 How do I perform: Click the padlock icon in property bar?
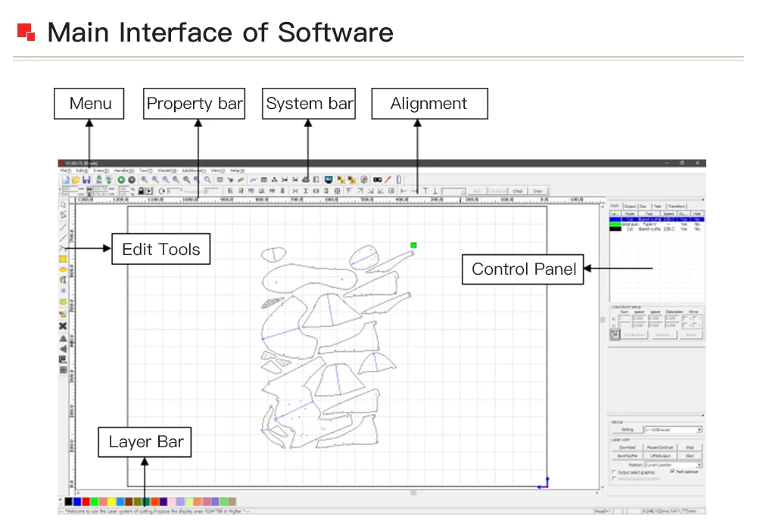[x=141, y=191]
